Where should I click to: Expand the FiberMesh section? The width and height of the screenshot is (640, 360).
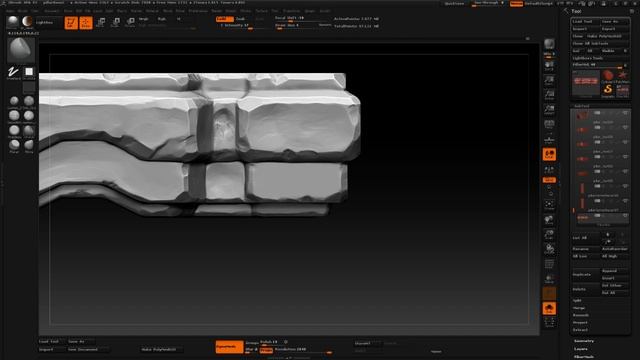584,356
